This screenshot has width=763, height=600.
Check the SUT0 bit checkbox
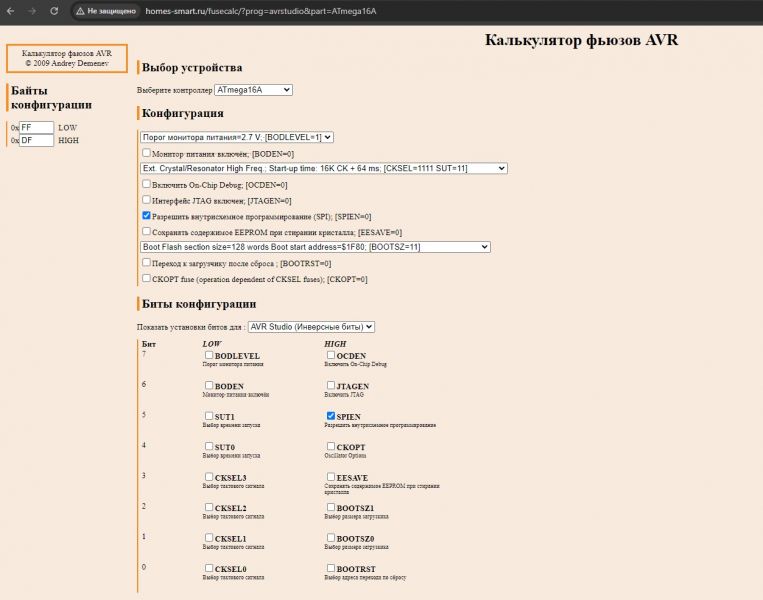click(x=209, y=446)
